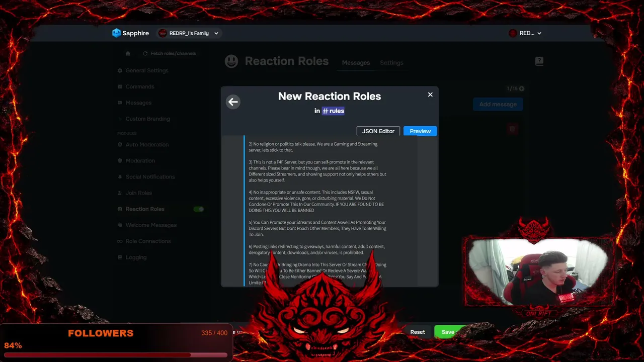Go to the dashboard home icon
Screen dimensions: 644x362
[128, 53]
